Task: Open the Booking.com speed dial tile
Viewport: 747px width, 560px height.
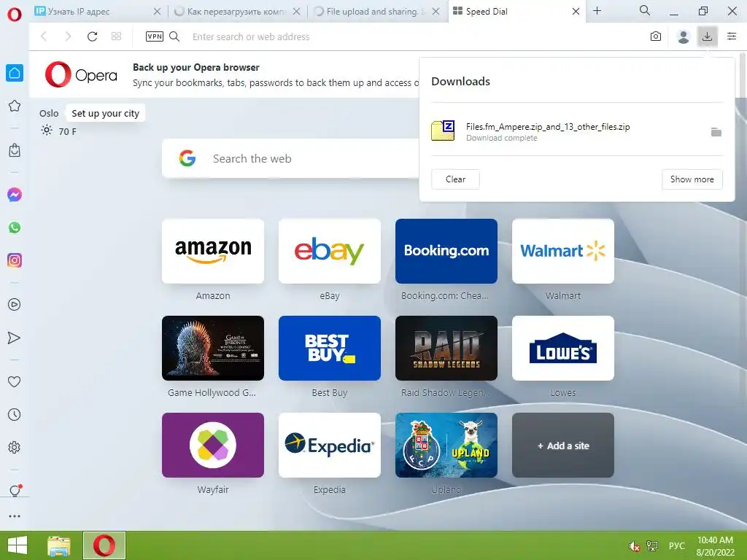Action: [446, 251]
